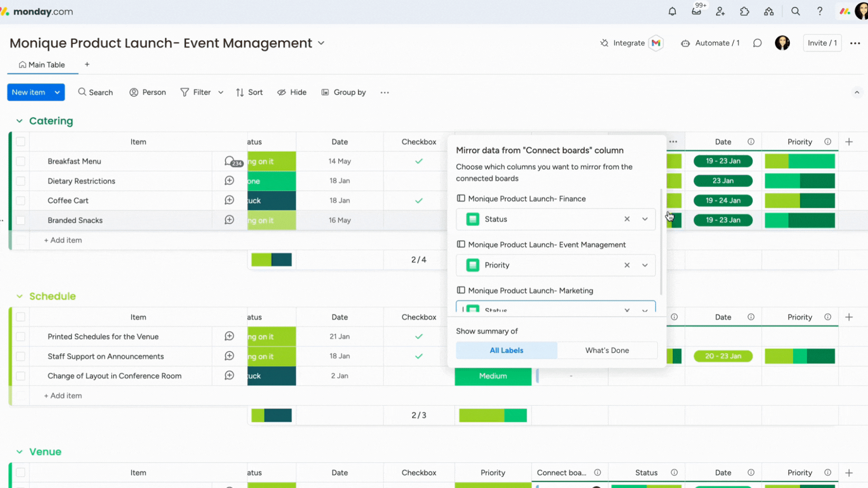Select What's Done summary option
This screenshot has height=488, width=868.
607,351
